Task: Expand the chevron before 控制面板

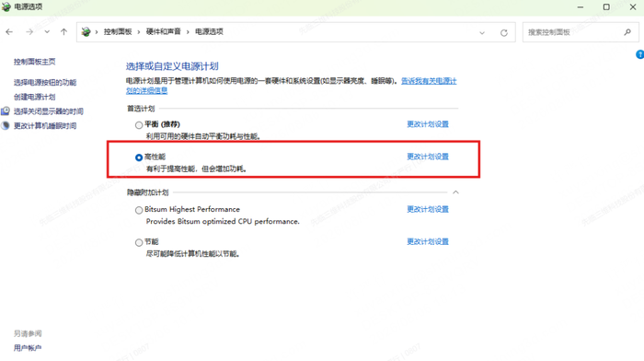Action: click(x=97, y=31)
